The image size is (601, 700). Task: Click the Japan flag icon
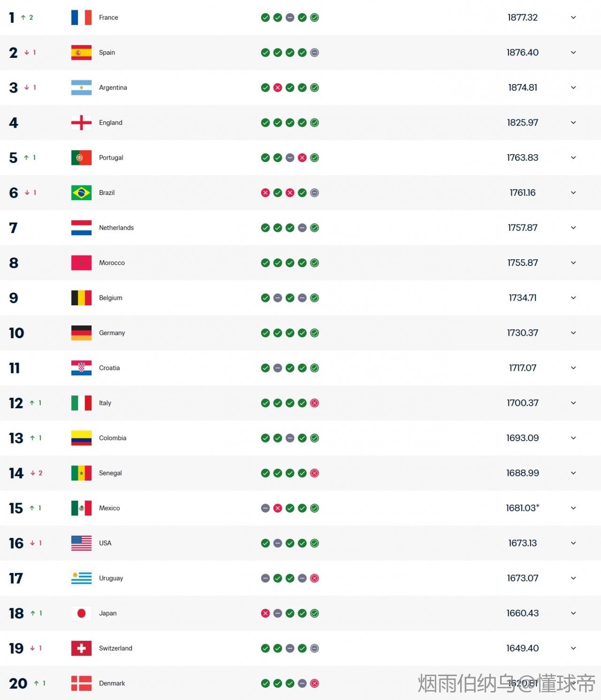click(81, 613)
